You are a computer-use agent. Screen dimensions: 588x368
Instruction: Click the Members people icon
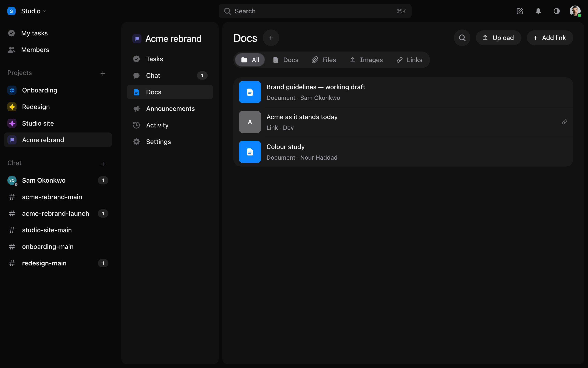[x=11, y=50]
